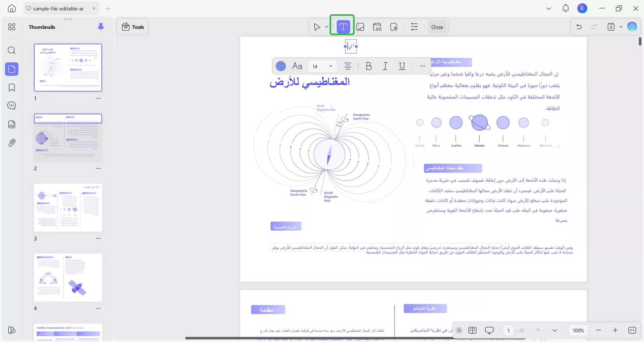The width and height of the screenshot is (644, 342).
Task: Toggle italic formatting on selected text
Action: tap(385, 66)
